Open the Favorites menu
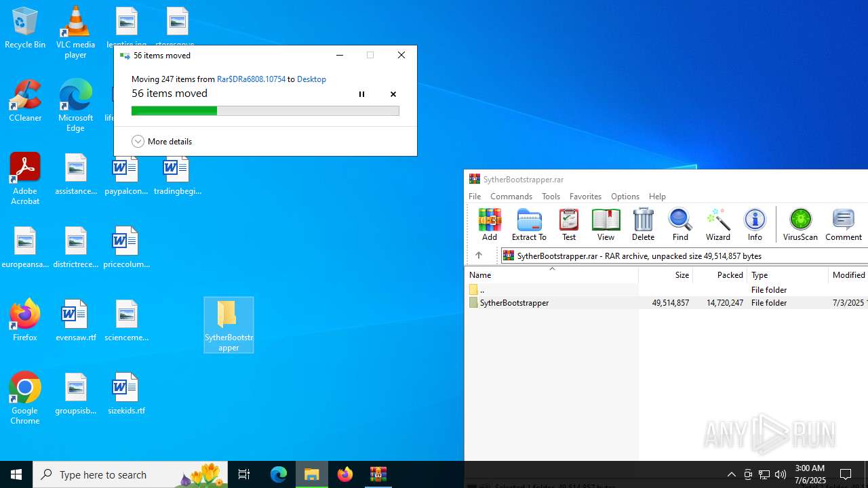The image size is (868, 488). (585, 196)
